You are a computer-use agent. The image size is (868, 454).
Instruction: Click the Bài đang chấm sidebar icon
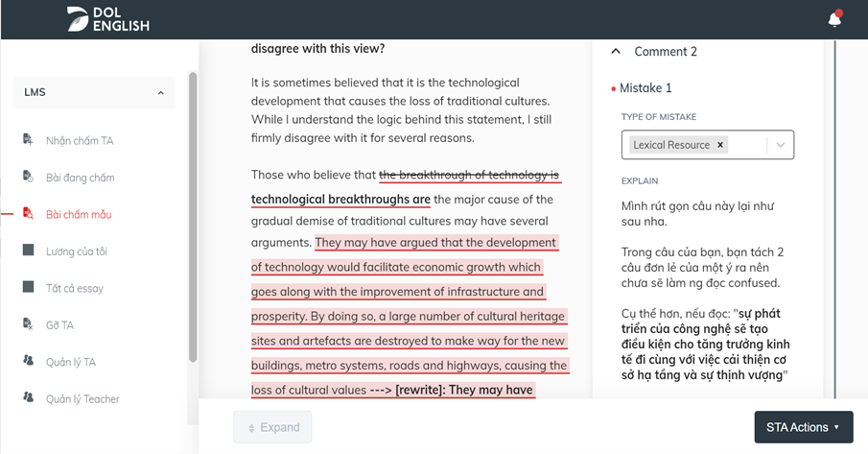tap(28, 178)
